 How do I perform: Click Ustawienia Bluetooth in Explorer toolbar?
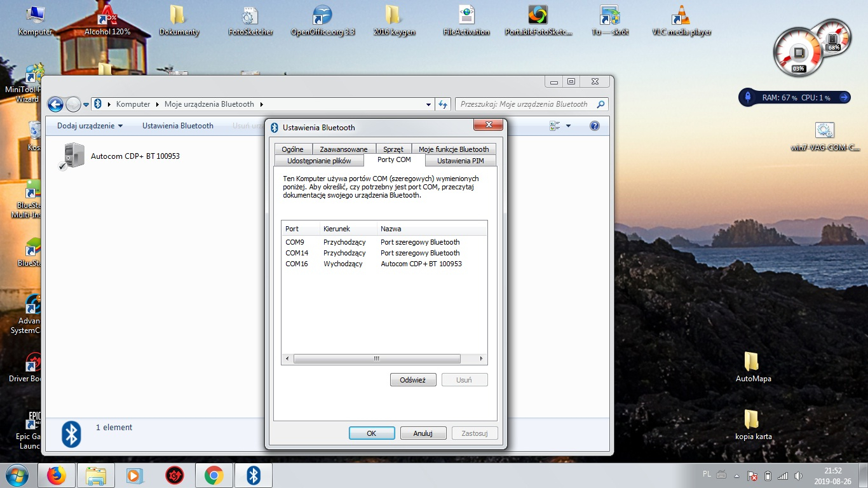pyautogui.click(x=178, y=126)
